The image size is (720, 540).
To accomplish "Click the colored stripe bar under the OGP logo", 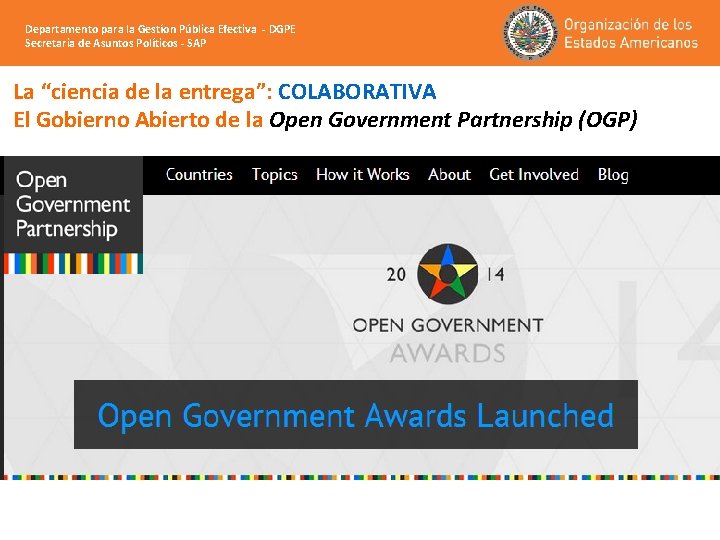I will [73, 264].
